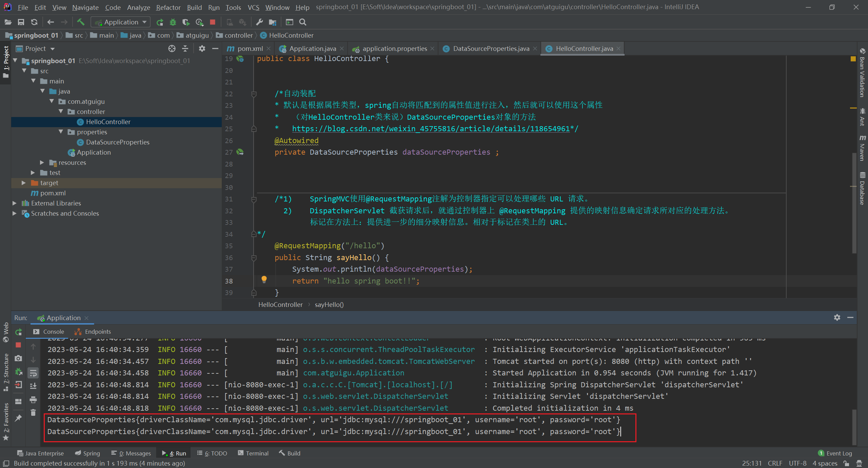Open the Refactor menu

coord(168,7)
